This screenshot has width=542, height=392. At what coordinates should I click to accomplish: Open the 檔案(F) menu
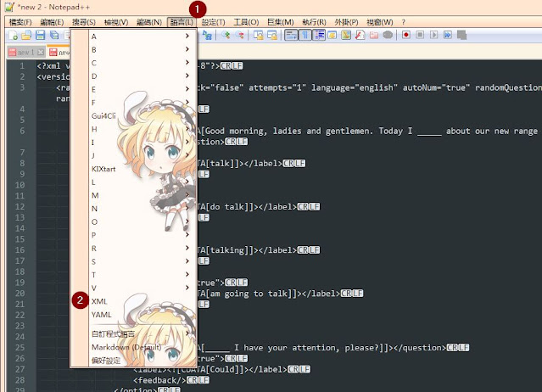pos(20,22)
